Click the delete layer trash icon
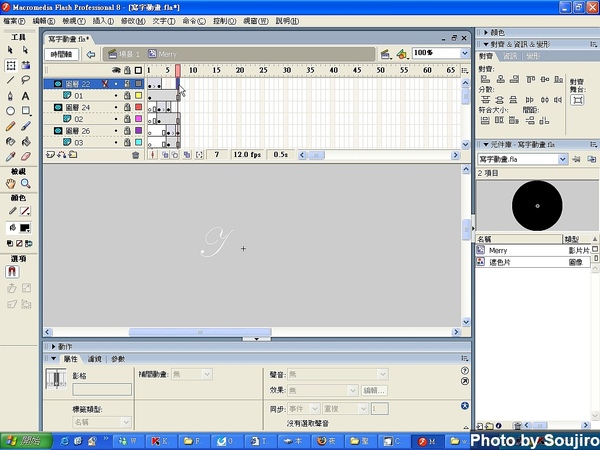Screen dimensions: 600x450 coord(136,155)
